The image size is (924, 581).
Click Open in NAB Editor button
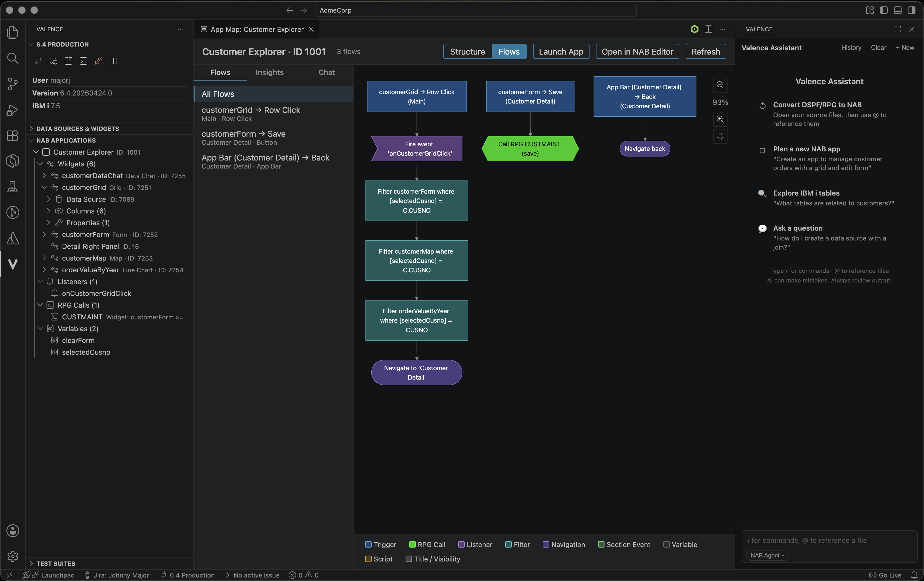point(637,51)
